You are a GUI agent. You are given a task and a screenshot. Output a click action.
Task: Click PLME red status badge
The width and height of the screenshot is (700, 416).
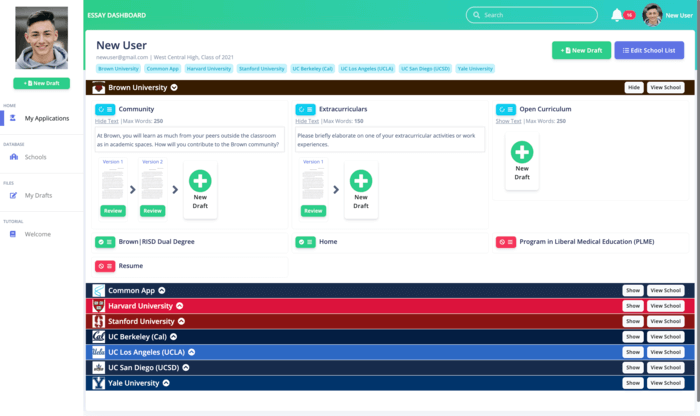[x=506, y=242]
